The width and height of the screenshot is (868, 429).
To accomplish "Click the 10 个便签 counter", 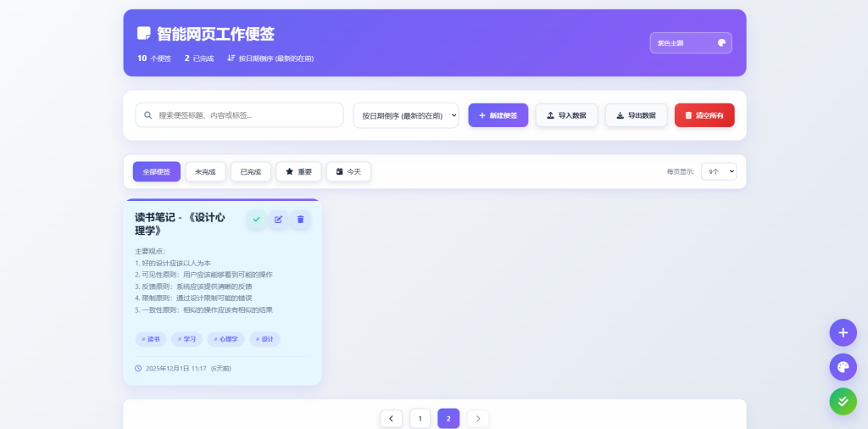I will pos(154,58).
